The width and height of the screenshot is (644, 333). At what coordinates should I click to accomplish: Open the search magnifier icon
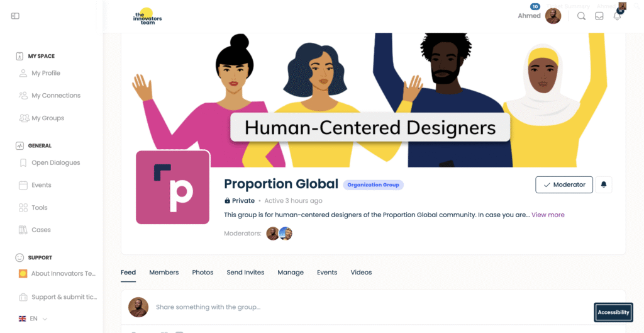click(x=581, y=16)
